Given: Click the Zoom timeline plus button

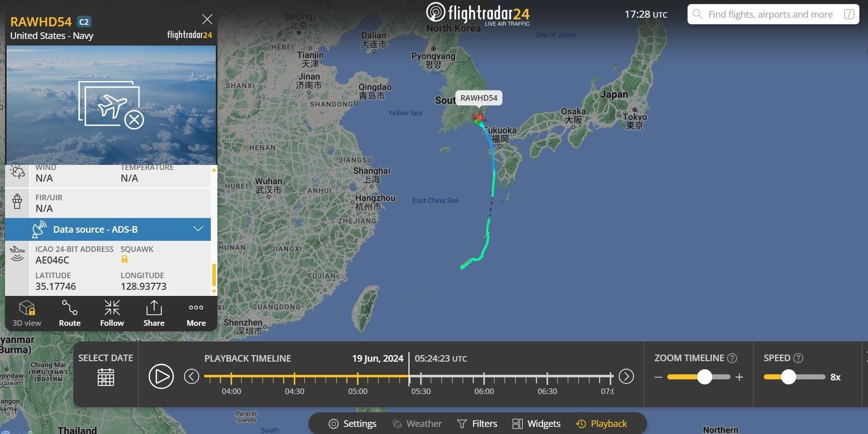Looking at the screenshot, I should [x=739, y=377].
